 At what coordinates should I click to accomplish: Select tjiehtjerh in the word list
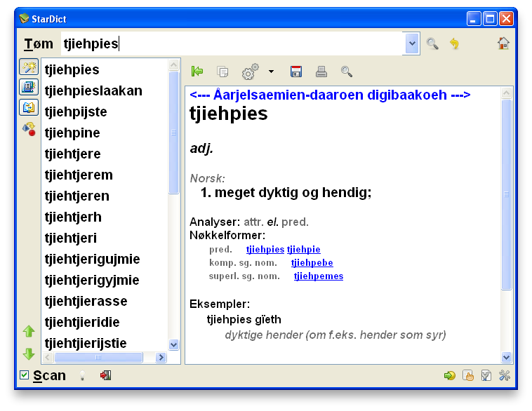tap(105, 217)
